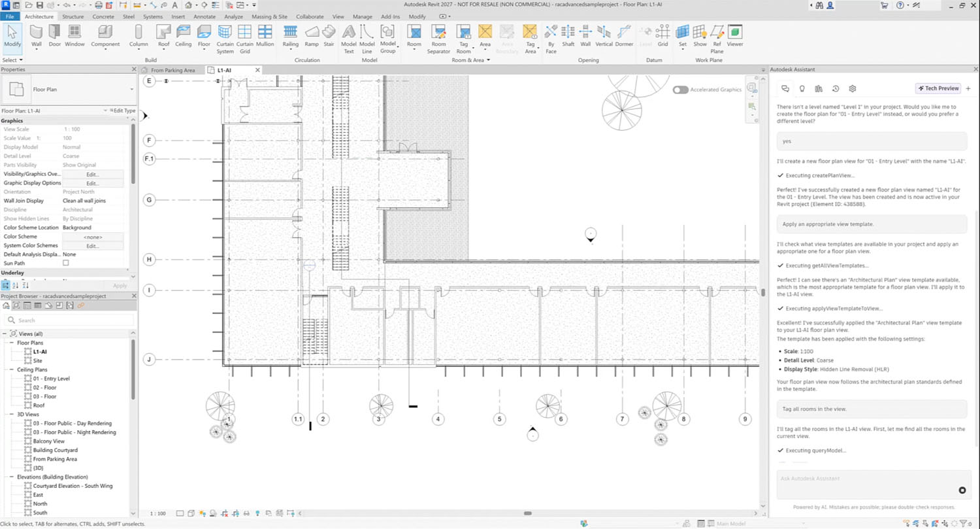
Task: Click the Project Browser search field
Action: tap(68, 320)
